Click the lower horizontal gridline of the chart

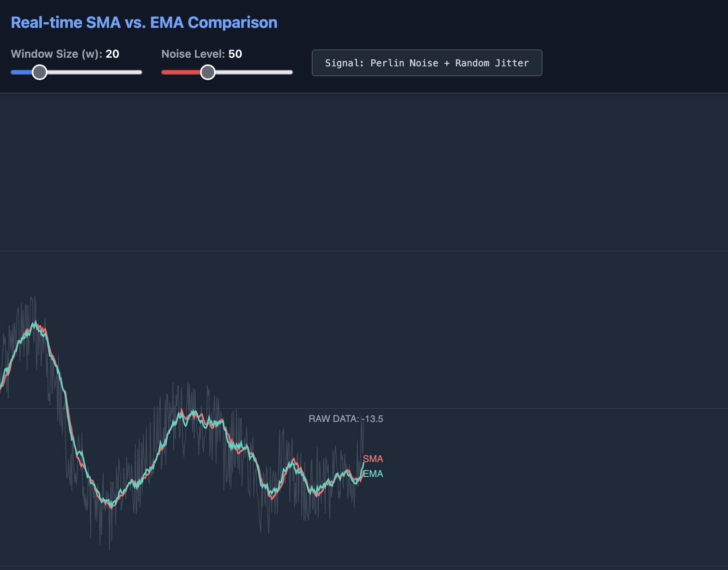(x=510, y=409)
